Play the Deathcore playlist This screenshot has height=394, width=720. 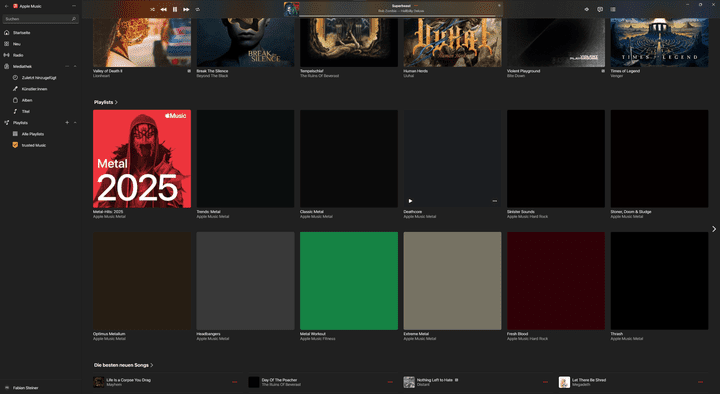410,201
